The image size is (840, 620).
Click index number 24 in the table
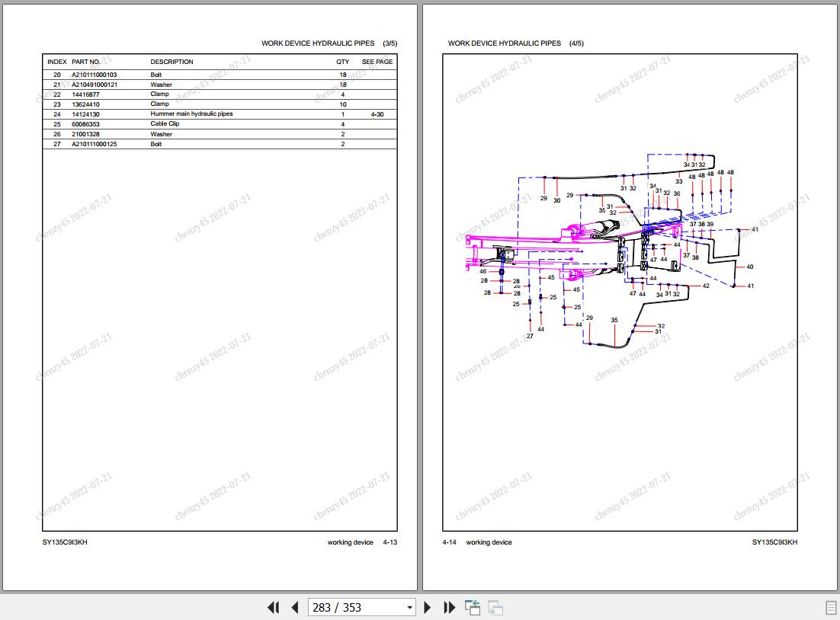[57, 114]
